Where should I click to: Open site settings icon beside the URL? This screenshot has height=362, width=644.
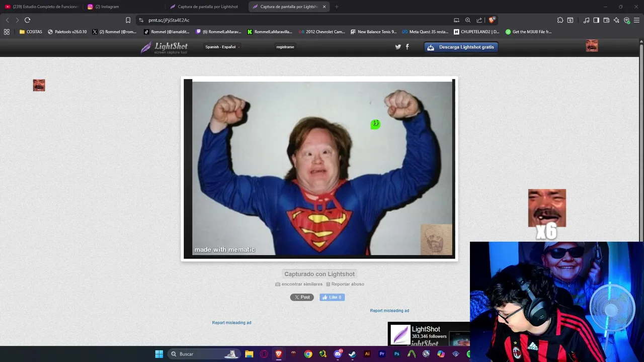[x=141, y=20]
